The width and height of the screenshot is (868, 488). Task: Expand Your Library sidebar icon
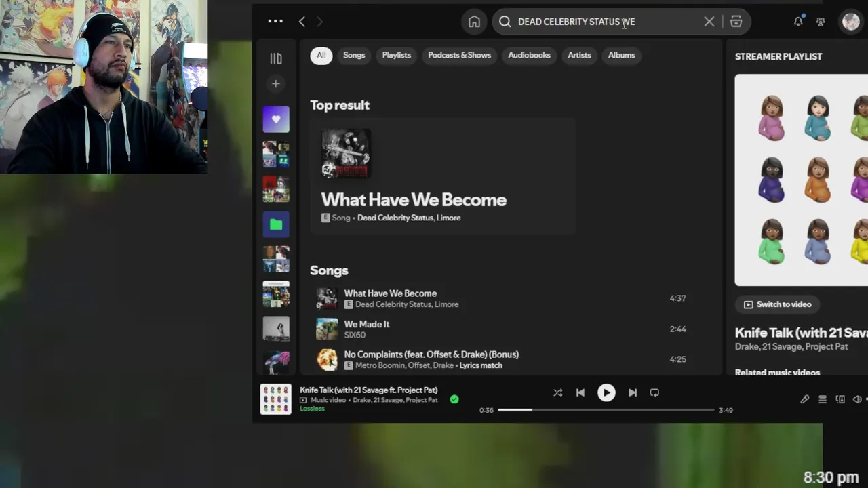pos(276,59)
